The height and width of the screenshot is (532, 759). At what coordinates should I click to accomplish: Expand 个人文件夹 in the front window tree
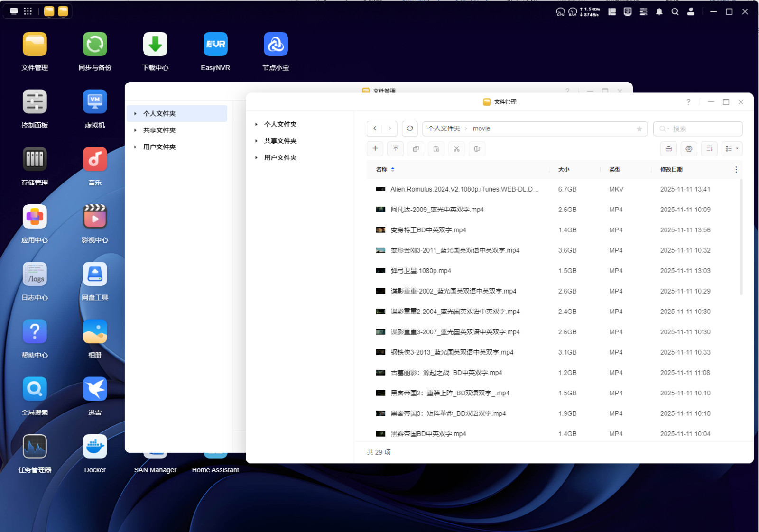coord(256,124)
